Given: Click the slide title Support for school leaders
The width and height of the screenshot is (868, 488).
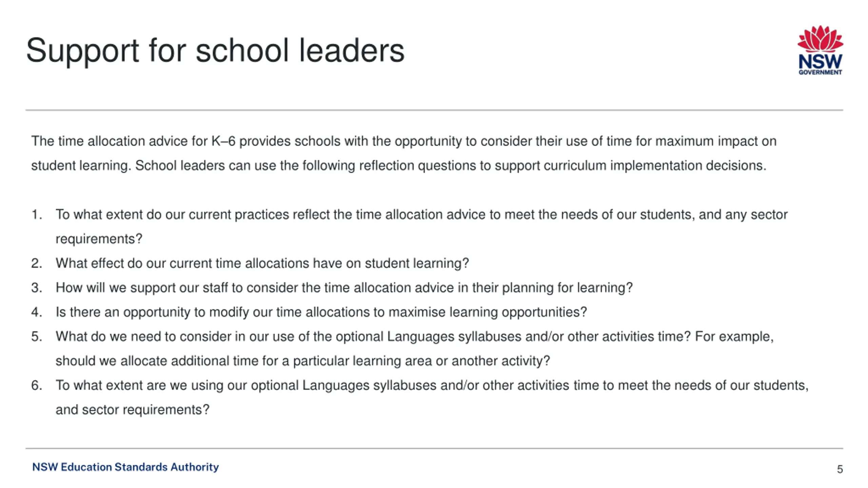Looking at the screenshot, I should [x=215, y=51].
